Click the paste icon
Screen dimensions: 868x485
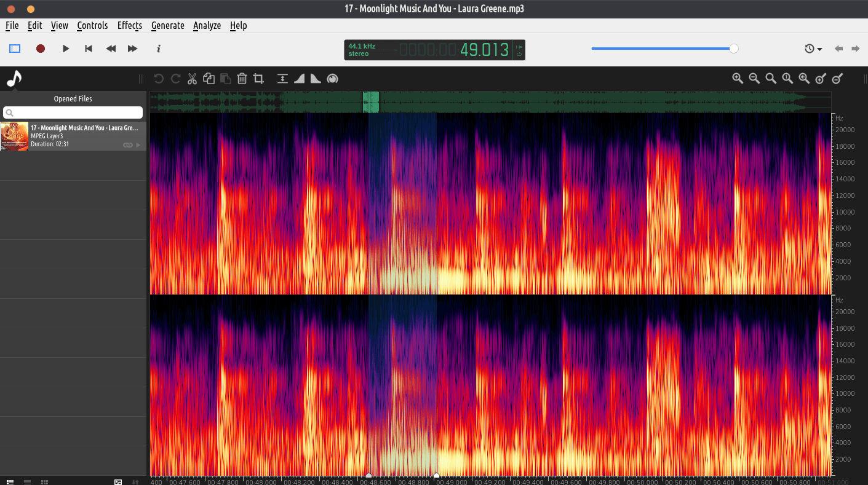coord(225,79)
